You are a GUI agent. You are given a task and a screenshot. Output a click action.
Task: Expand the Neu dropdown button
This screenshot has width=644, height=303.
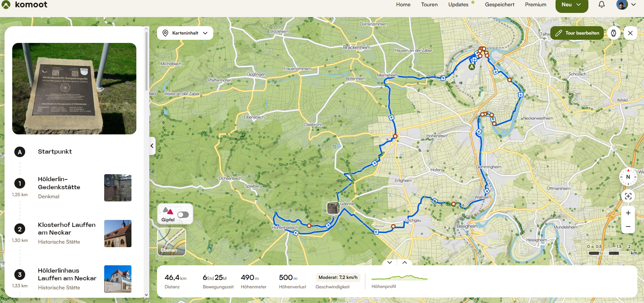point(572,5)
